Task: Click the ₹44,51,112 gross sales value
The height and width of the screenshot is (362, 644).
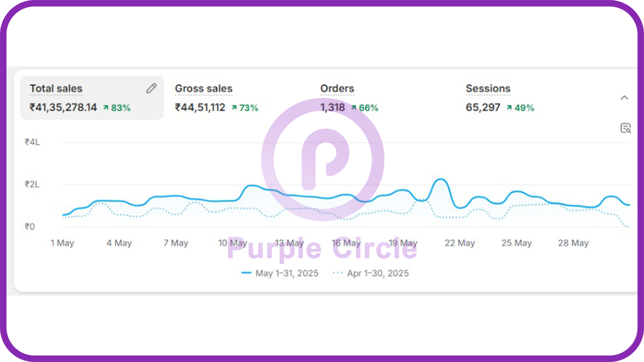Action: (200, 108)
